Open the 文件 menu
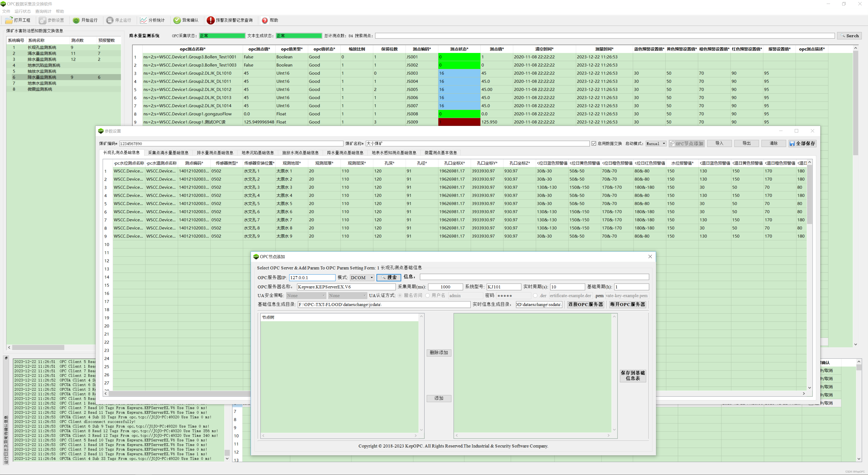 (x=6, y=12)
